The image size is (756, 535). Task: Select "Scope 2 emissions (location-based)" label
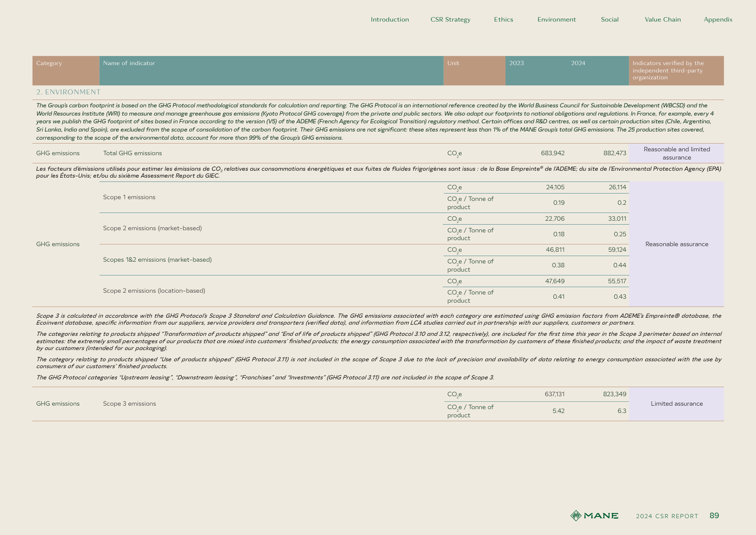pos(154,291)
